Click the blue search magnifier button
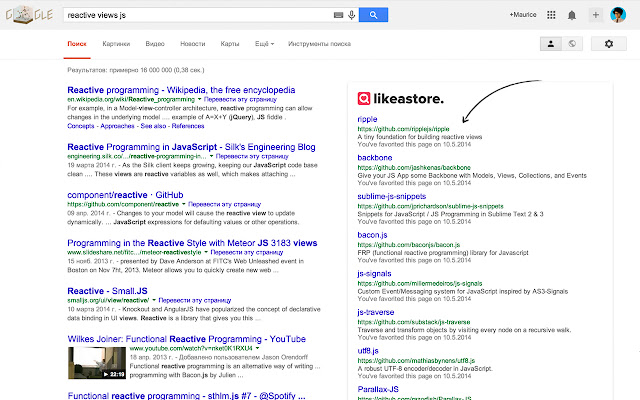640x400 pixels. tap(373, 15)
